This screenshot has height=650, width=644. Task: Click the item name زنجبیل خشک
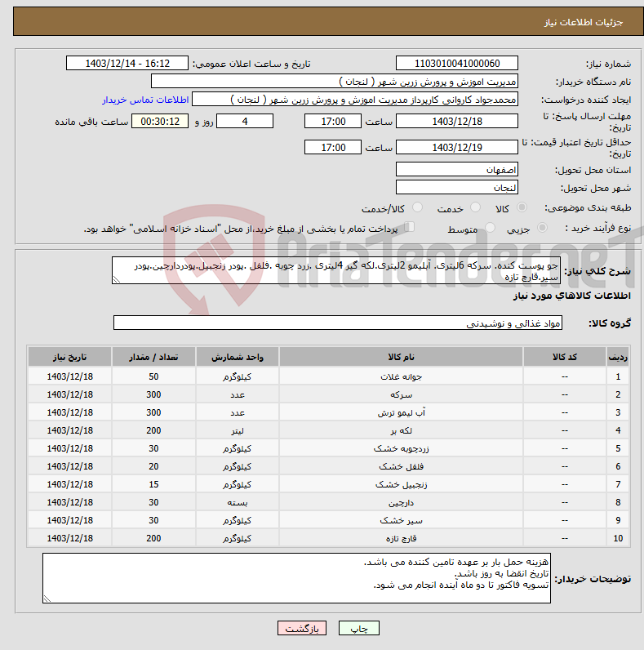[401, 484]
